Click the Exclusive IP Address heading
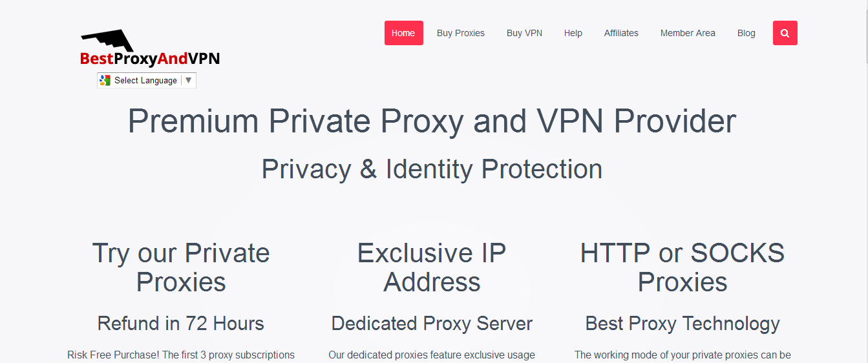868x363 pixels. click(x=432, y=267)
